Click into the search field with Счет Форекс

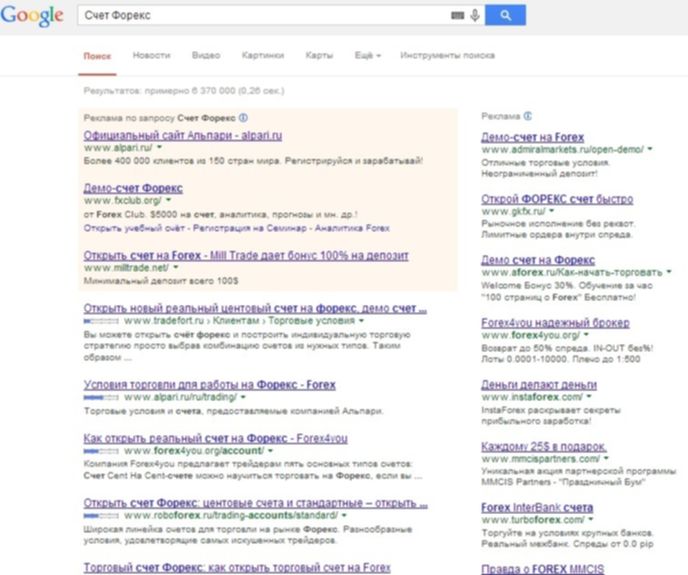coord(260,16)
